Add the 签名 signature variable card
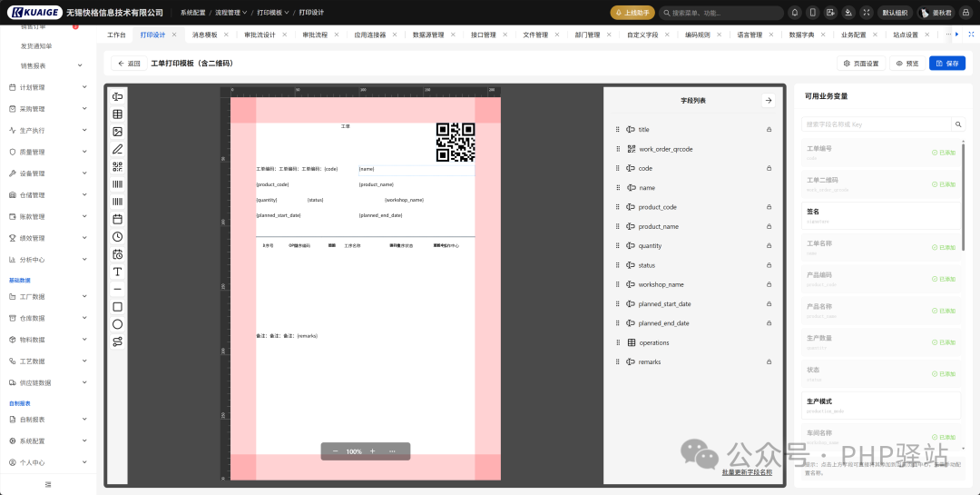The height and width of the screenshot is (495, 980). (x=880, y=215)
